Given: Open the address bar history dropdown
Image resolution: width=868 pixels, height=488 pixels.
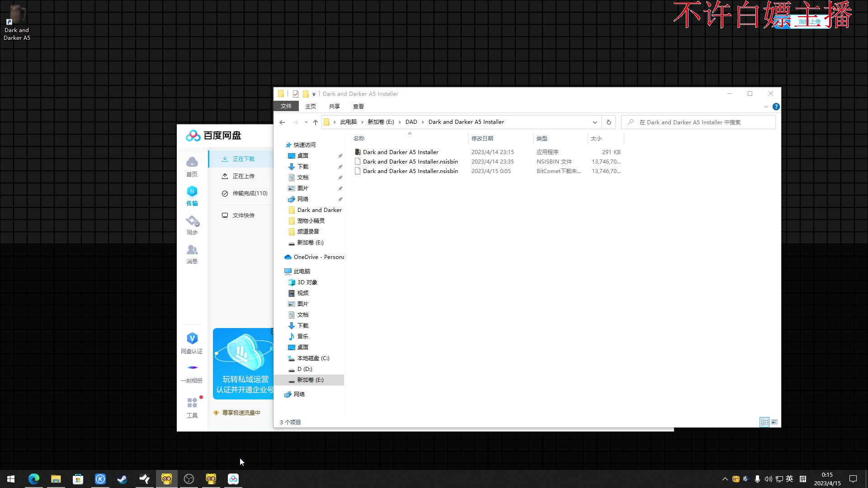Looking at the screenshot, I should coord(595,122).
